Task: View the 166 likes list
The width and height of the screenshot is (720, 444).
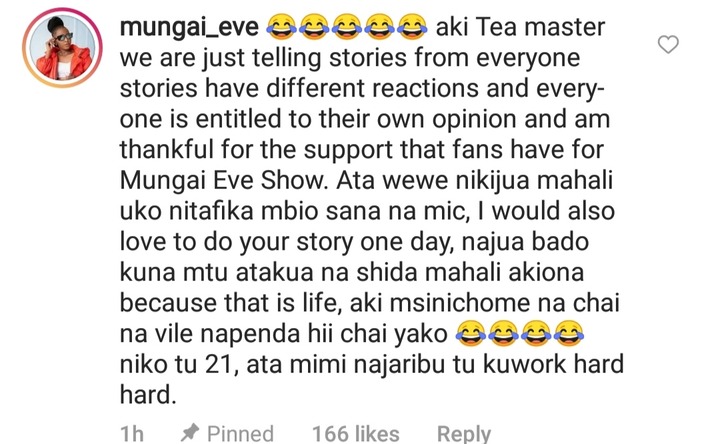Action: (x=356, y=433)
